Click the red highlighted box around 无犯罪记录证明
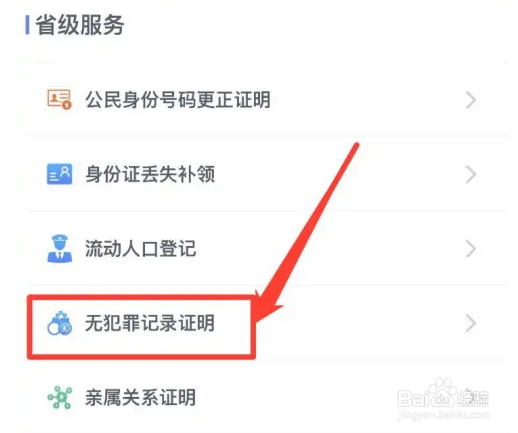This screenshot has height=433, width=518. click(x=141, y=327)
